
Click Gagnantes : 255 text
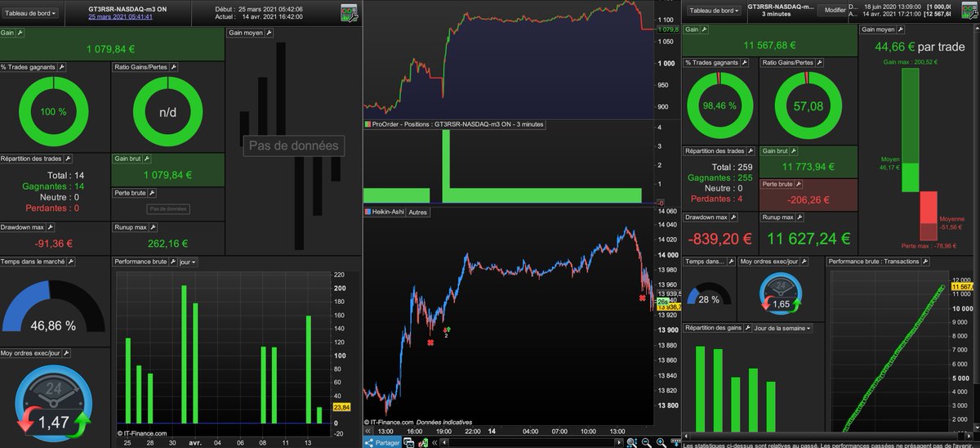719,177
